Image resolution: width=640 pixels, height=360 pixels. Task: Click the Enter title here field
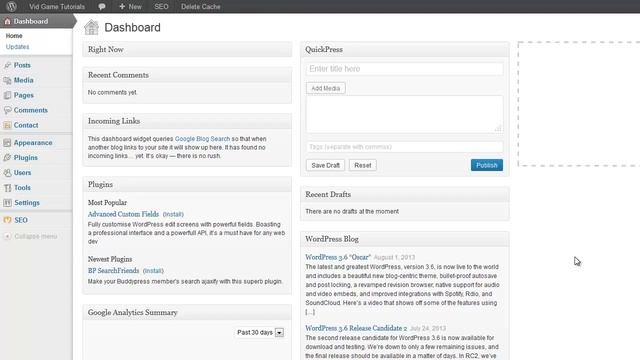[x=404, y=69]
